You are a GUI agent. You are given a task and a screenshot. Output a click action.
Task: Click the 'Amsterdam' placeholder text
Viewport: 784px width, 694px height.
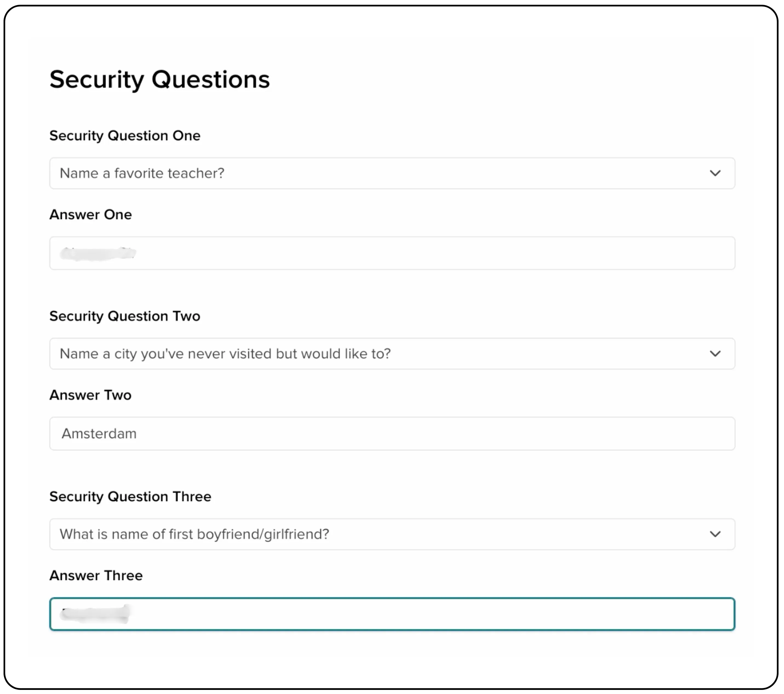pos(99,434)
